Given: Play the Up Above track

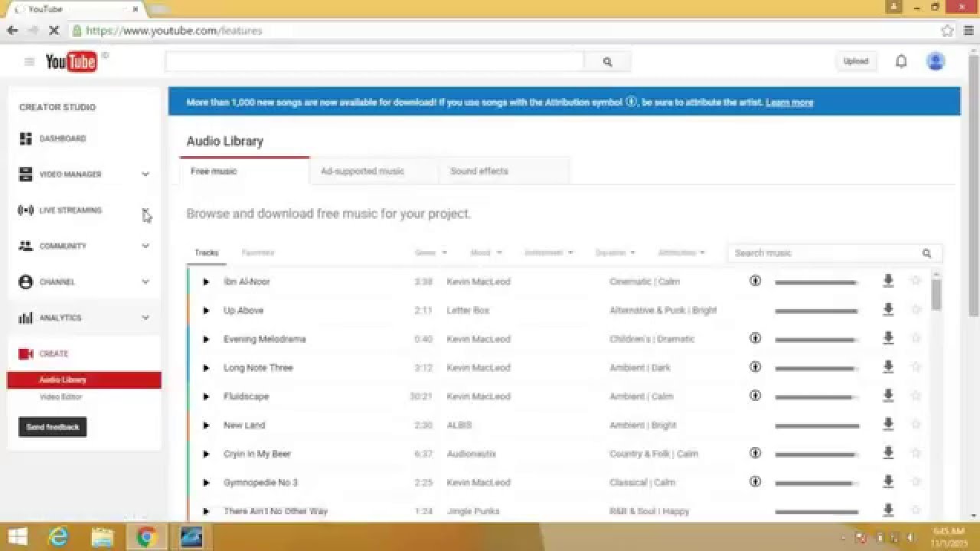Looking at the screenshot, I should coord(206,311).
